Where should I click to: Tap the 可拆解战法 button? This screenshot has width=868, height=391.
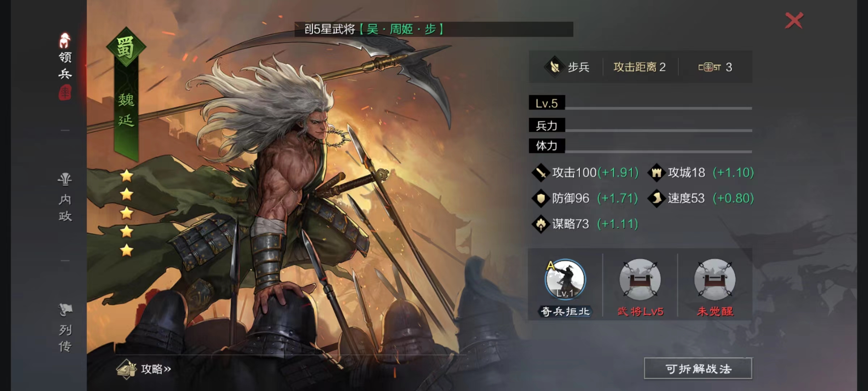698,369
